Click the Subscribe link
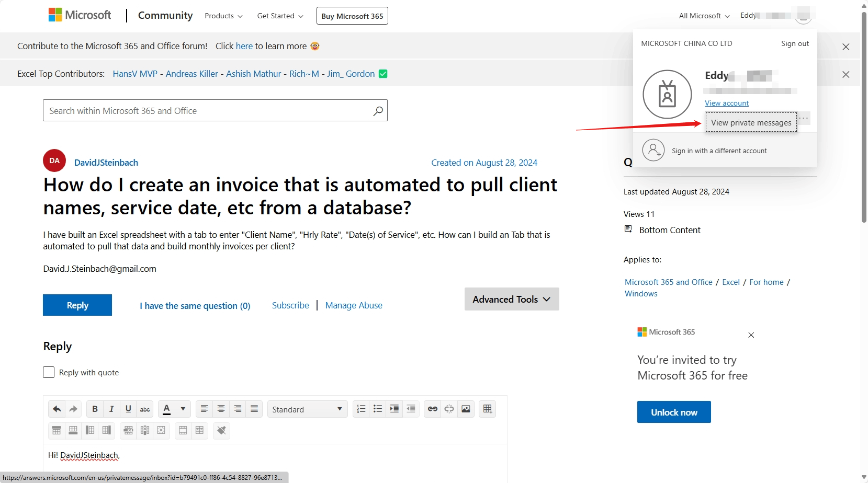Viewport: 868px width, 483px height. point(290,305)
